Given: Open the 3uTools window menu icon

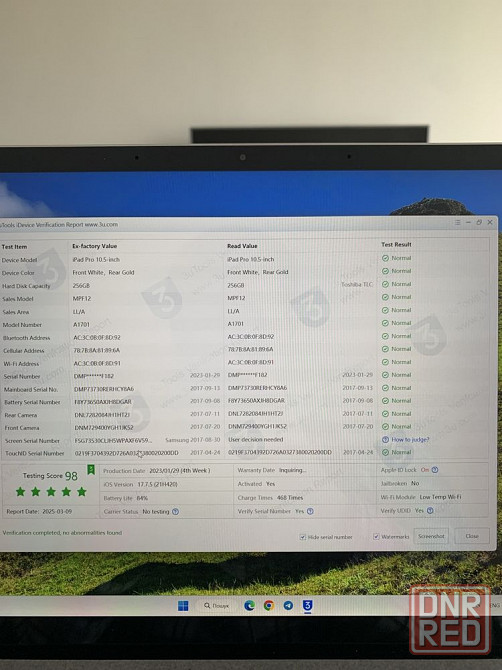Looking at the screenshot, I should tap(457, 222).
